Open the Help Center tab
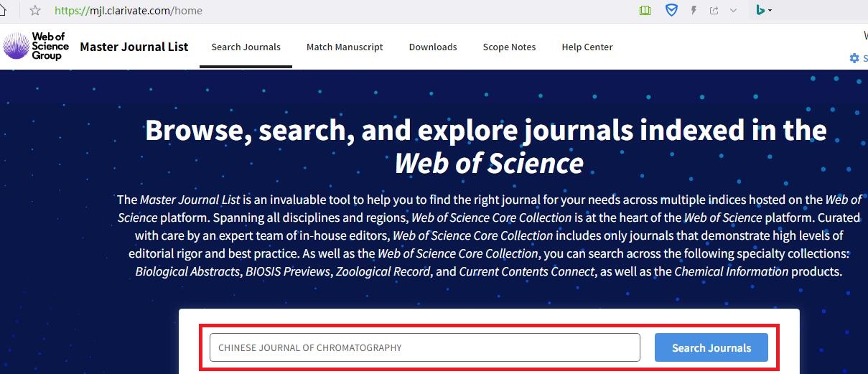Screen dimensions: 868x374 tap(587, 47)
